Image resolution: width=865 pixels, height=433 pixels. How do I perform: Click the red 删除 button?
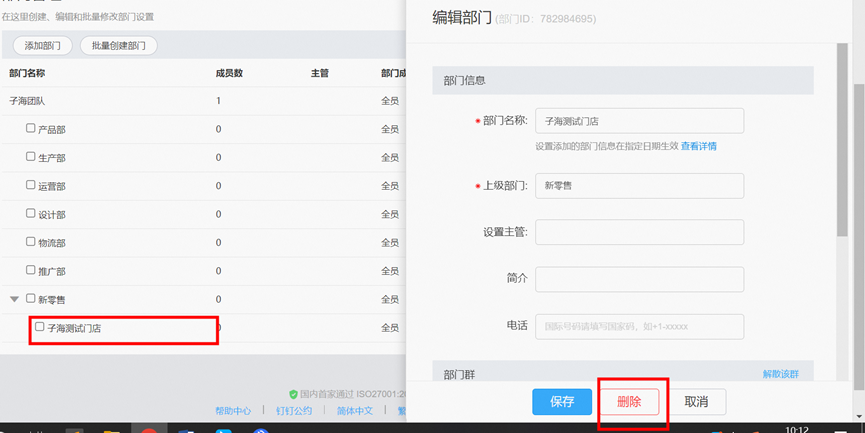pos(629,402)
